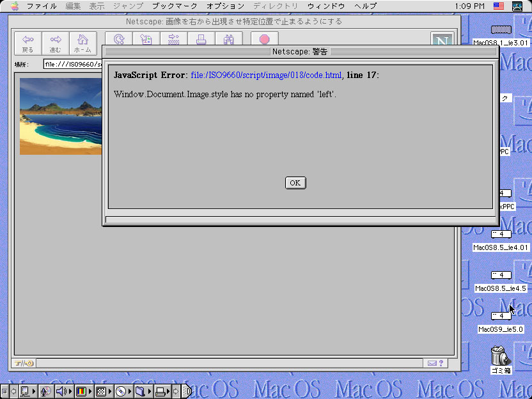Image resolution: width=532 pixels, height=399 pixels.
Task: Click the Netscape N logo icon
Action: click(x=441, y=42)
